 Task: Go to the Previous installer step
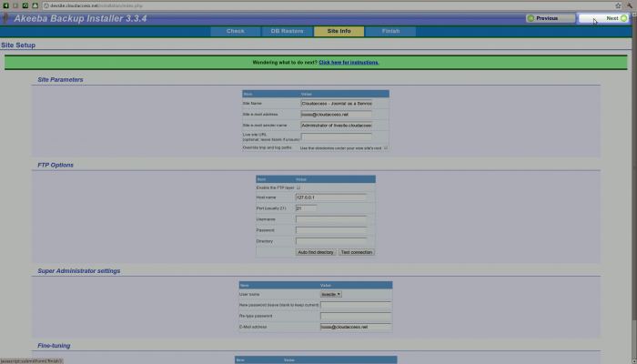click(x=551, y=18)
